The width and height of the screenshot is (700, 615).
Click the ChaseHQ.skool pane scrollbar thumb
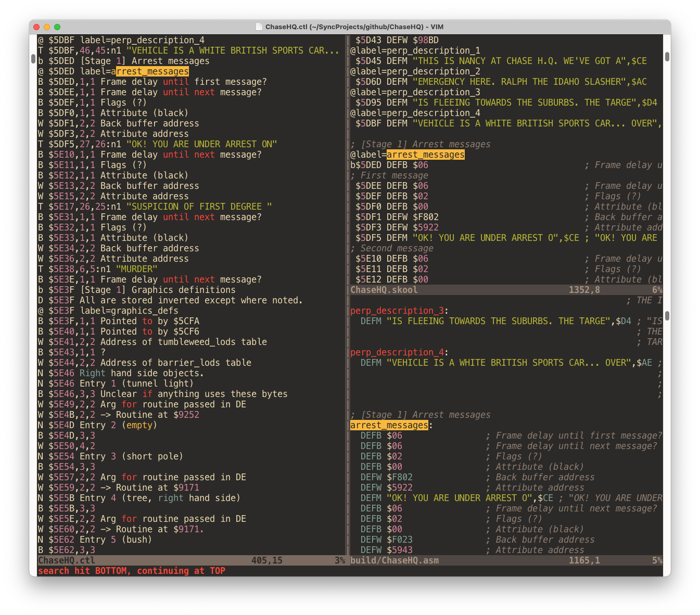click(667, 56)
